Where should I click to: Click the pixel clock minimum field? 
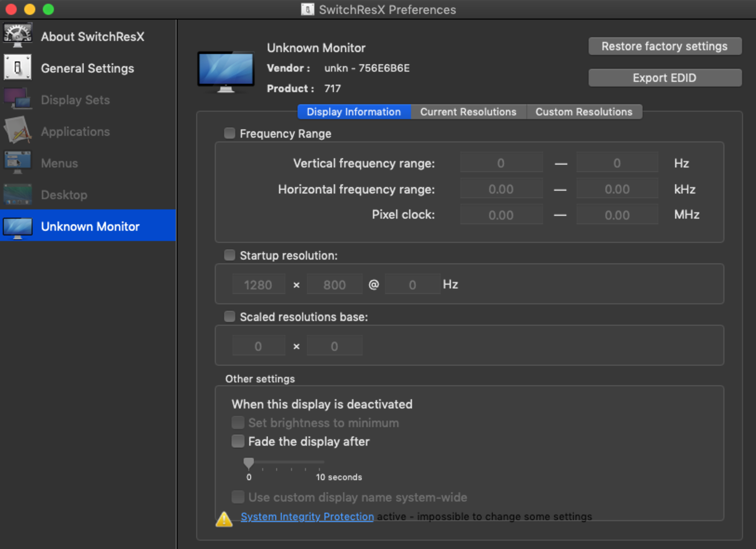click(x=501, y=215)
